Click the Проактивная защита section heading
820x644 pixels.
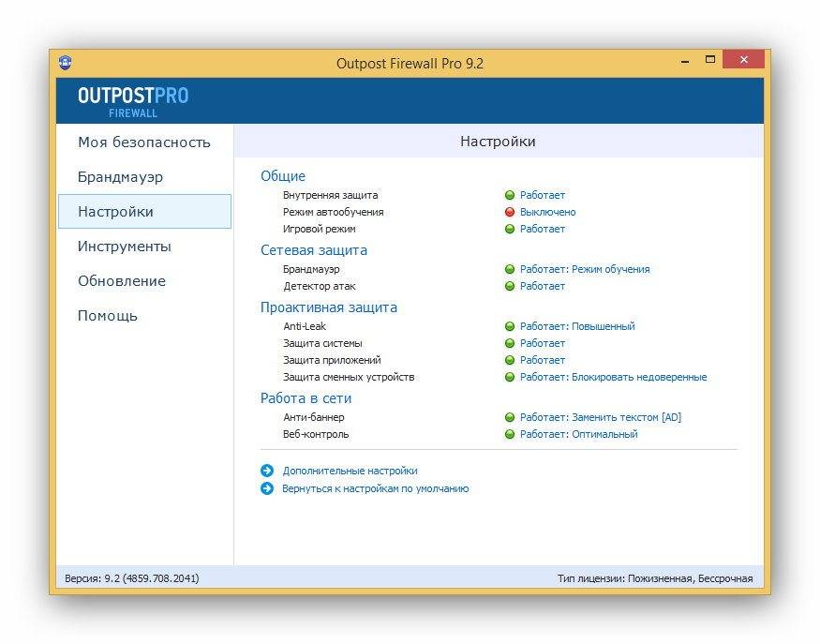[329, 307]
